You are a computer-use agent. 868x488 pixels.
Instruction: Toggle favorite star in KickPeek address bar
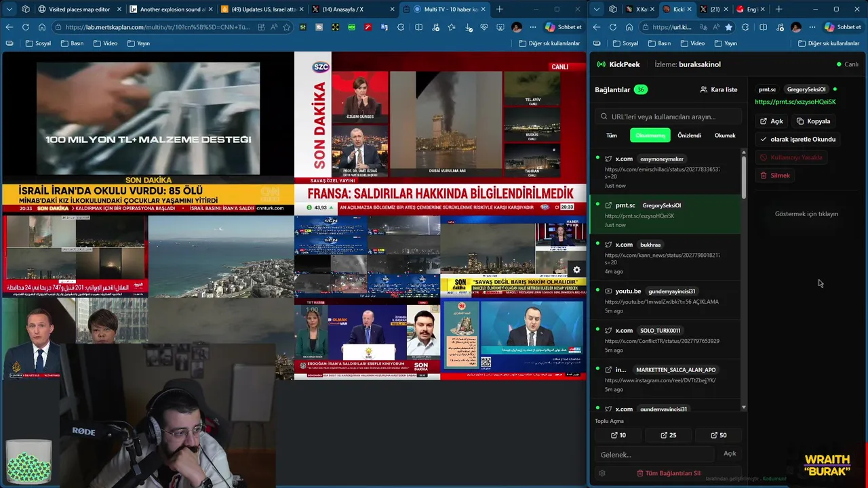[x=728, y=27]
